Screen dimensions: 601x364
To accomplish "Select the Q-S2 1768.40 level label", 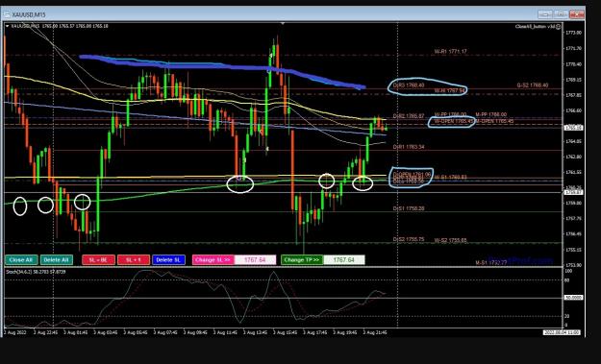I will [x=533, y=85].
